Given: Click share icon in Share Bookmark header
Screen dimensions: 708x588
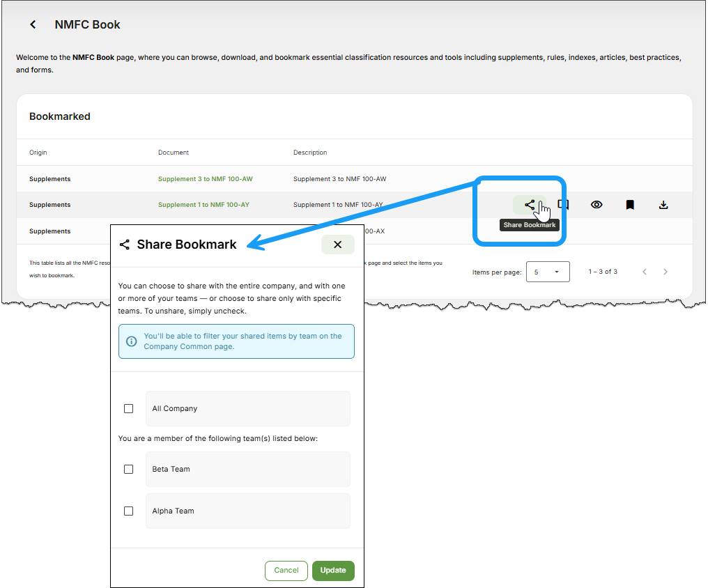Looking at the screenshot, I should click(x=125, y=245).
